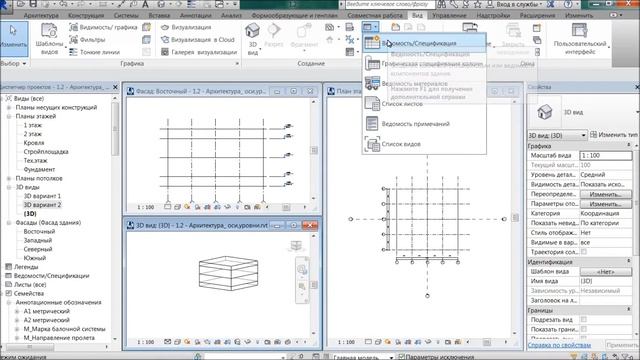Toggle Подрезать вид checkbox
This screenshot has width=640, height=360.
pyautogui.click(x=584, y=319)
